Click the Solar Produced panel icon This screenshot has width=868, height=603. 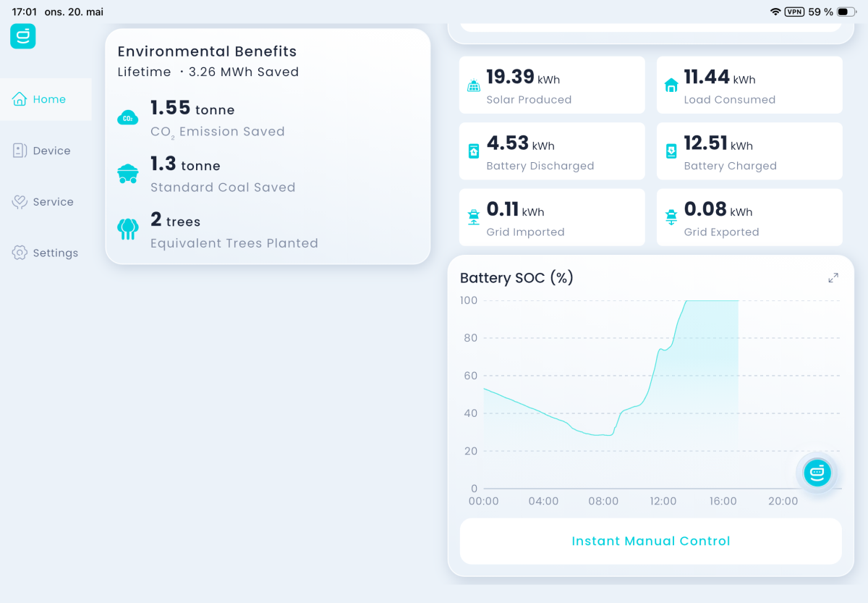(474, 86)
